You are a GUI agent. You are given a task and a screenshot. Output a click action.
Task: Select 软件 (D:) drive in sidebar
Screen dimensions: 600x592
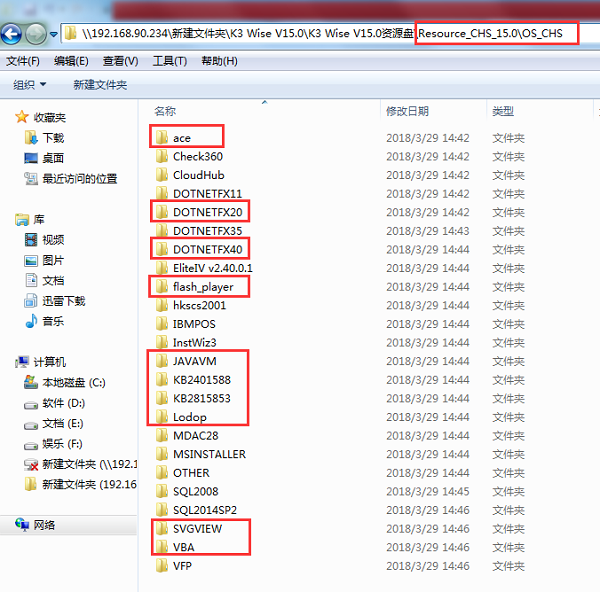(63, 403)
